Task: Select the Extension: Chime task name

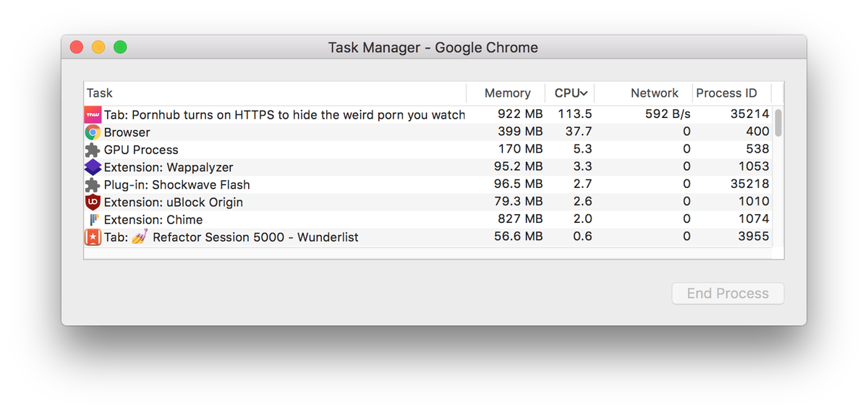Action: tap(153, 219)
